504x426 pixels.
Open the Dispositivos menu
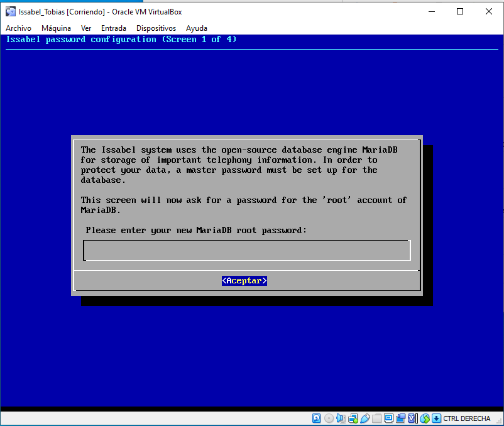tap(156, 28)
